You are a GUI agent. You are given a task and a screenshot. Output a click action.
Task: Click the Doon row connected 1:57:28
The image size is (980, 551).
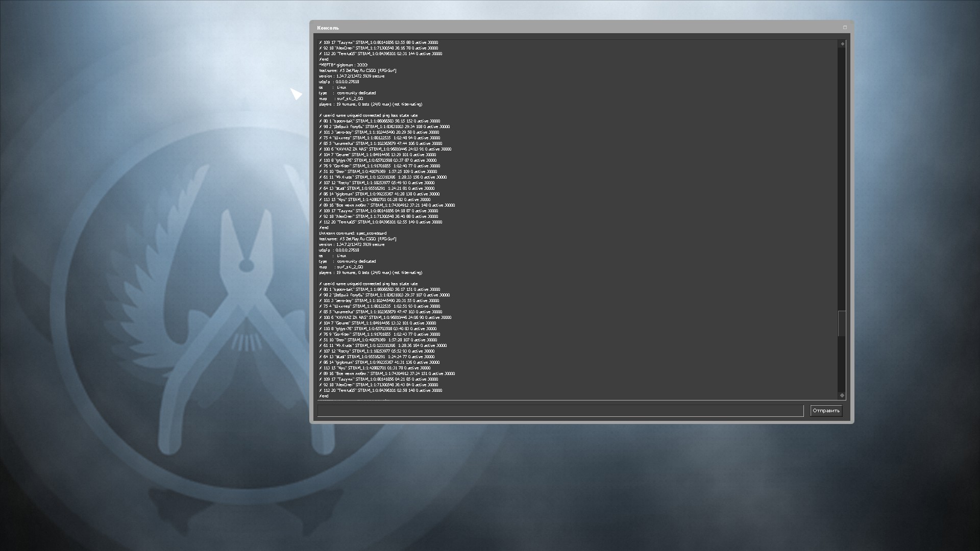378,340
